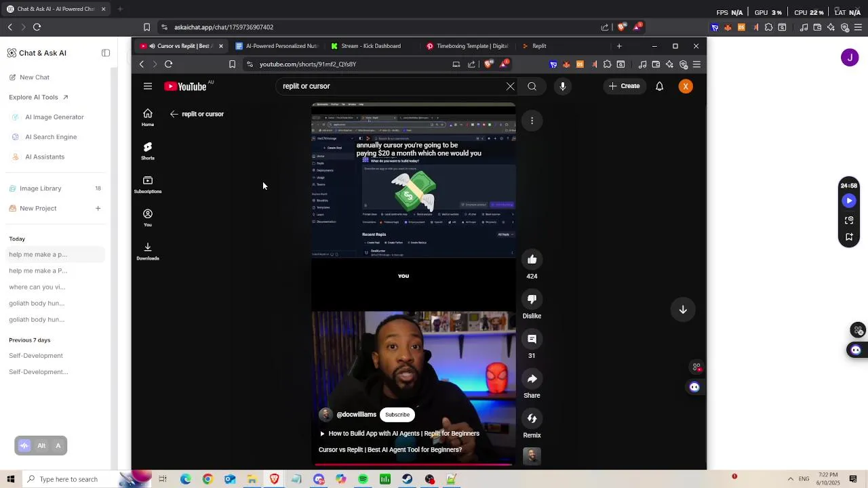Close the Cursor vs Replit tab
868x488 pixels.
220,46
